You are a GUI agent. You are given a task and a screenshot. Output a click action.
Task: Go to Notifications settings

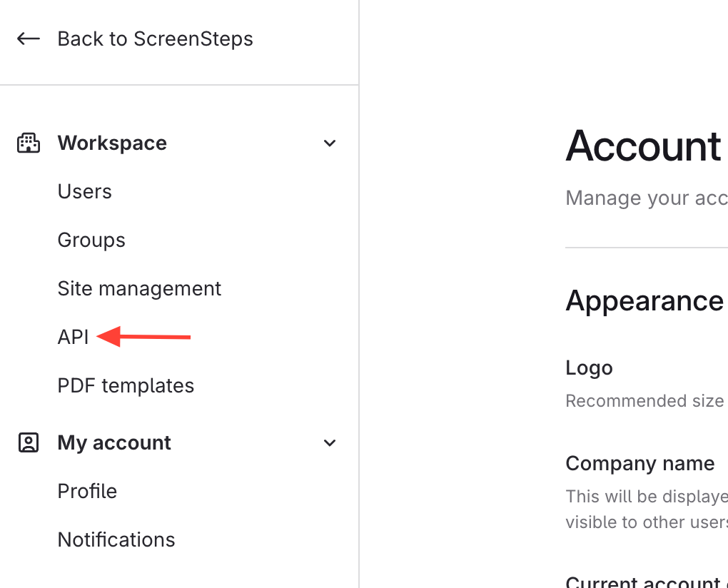116,539
